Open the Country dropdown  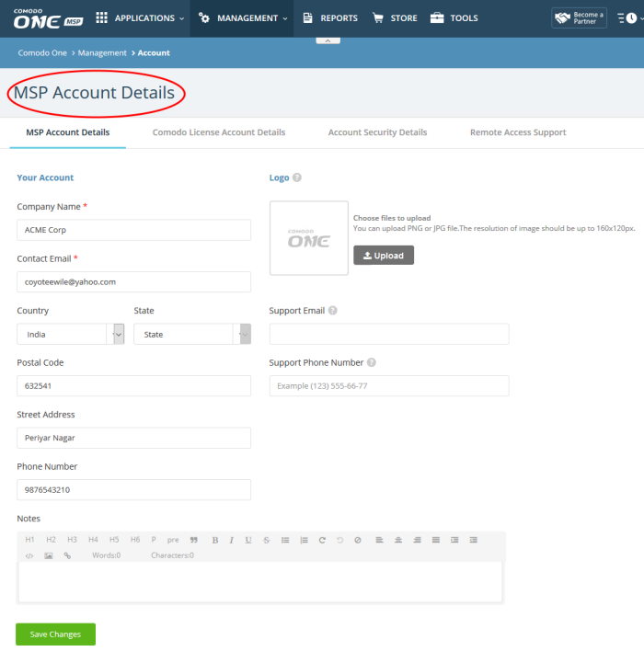(x=71, y=334)
